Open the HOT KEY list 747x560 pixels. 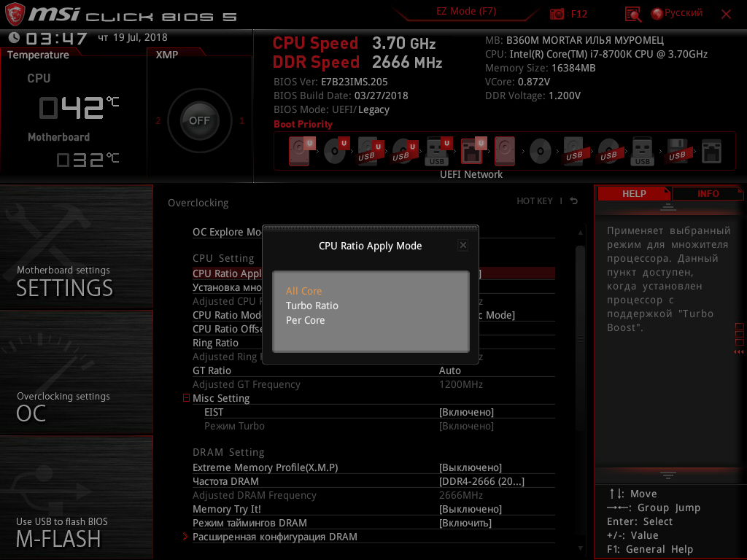(x=535, y=201)
